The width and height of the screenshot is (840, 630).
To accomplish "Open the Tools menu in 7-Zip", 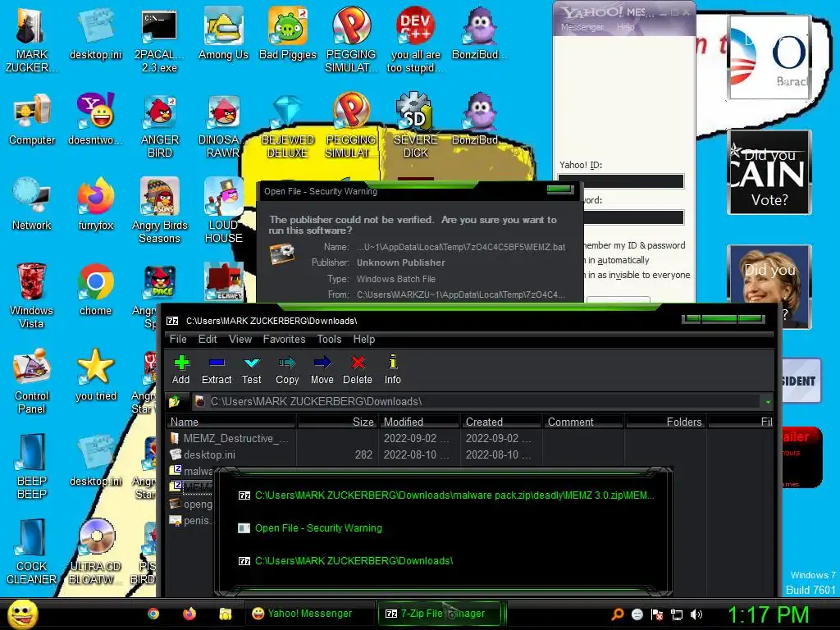I will click(329, 339).
